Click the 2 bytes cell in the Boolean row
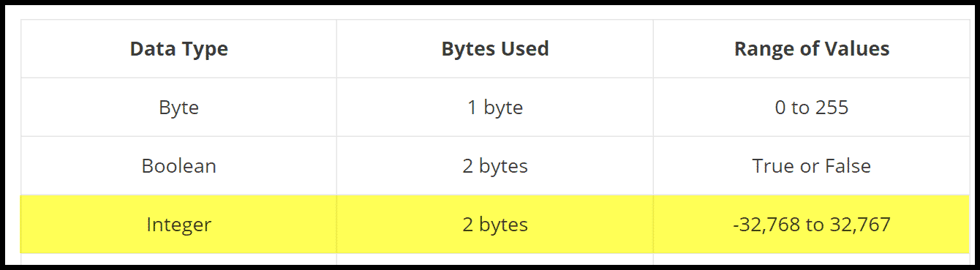This screenshot has width=980, height=270. tap(495, 166)
